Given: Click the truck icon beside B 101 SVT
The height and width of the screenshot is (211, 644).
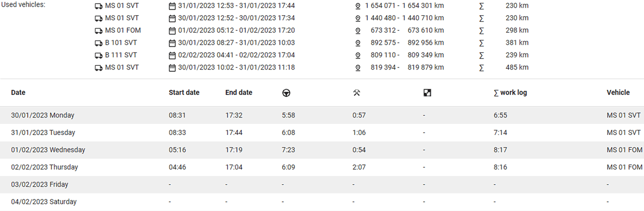Looking at the screenshot, I should pos(98,43).
